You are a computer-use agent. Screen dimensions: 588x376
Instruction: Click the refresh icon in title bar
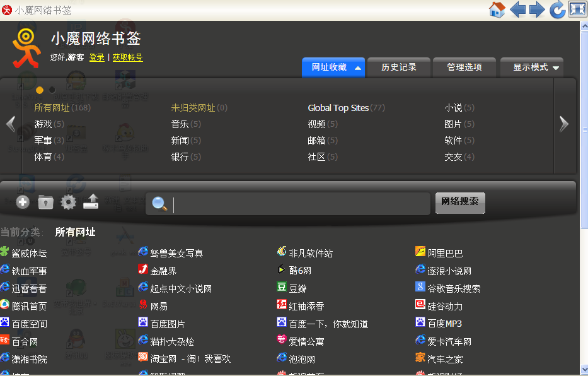click(x=557, y=9)
